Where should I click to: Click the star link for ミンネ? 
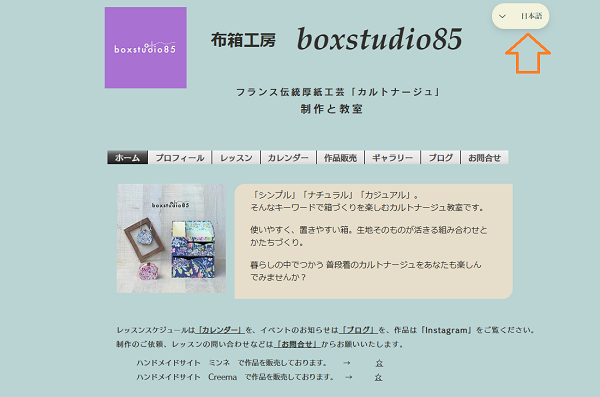(x=379, y=363)
